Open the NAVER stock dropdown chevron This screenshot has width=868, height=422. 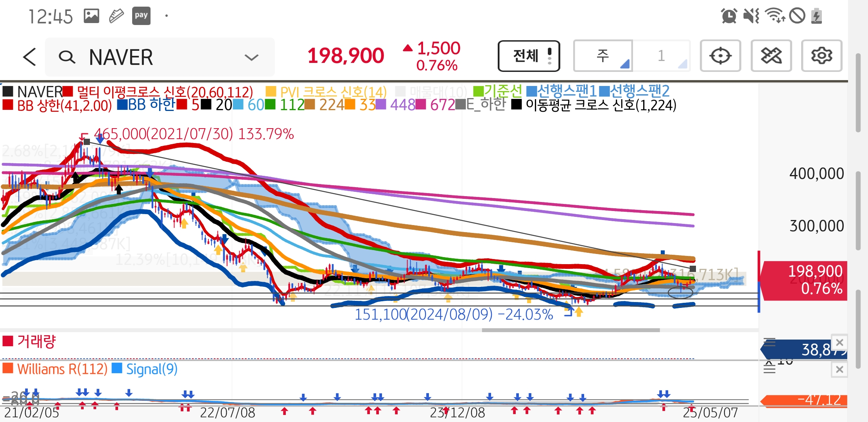click(251, 57)
